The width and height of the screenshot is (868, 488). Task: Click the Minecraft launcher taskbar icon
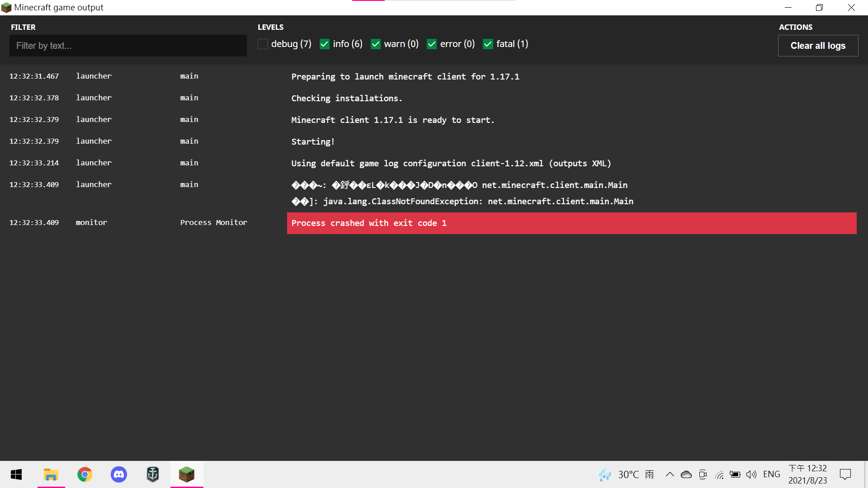(x=186, y=474)
